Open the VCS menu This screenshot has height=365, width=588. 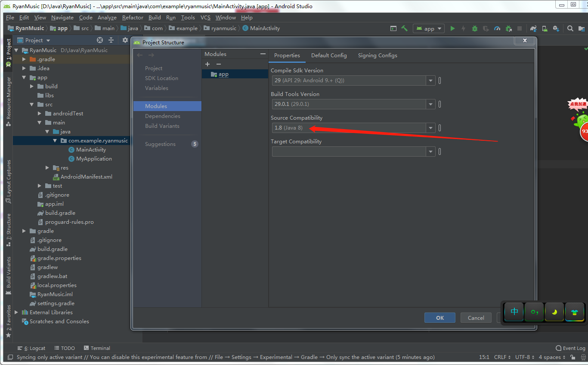tap(205, 18)
